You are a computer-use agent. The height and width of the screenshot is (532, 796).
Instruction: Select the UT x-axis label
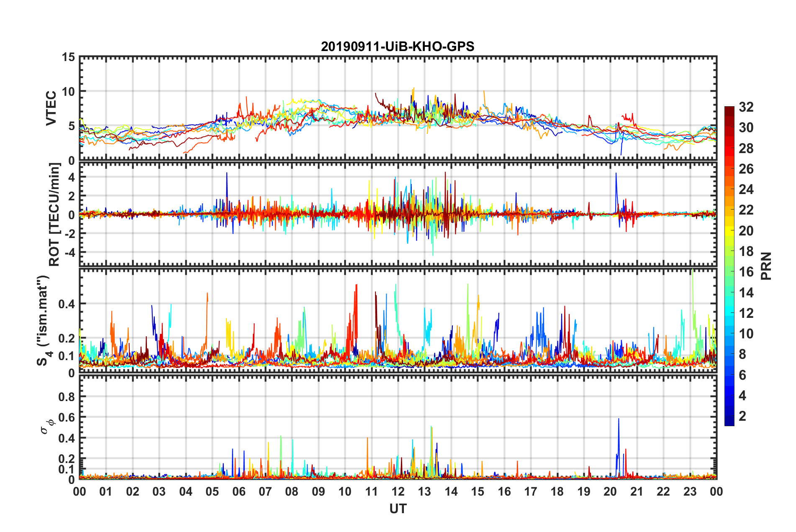[398, 509]
